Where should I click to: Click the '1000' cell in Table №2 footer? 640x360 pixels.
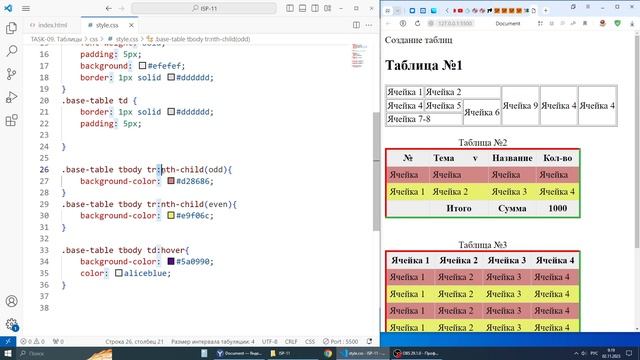pyautogui.click(x=558, y=208)
